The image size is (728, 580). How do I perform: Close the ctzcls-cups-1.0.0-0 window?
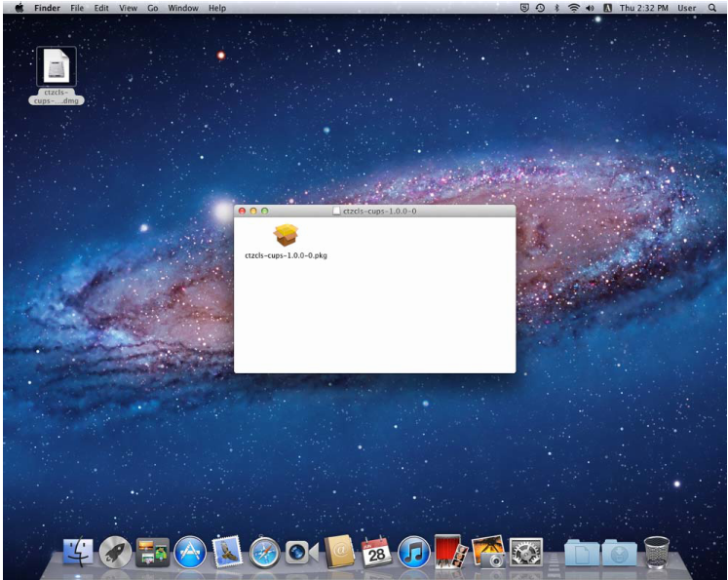pos(242,211)
